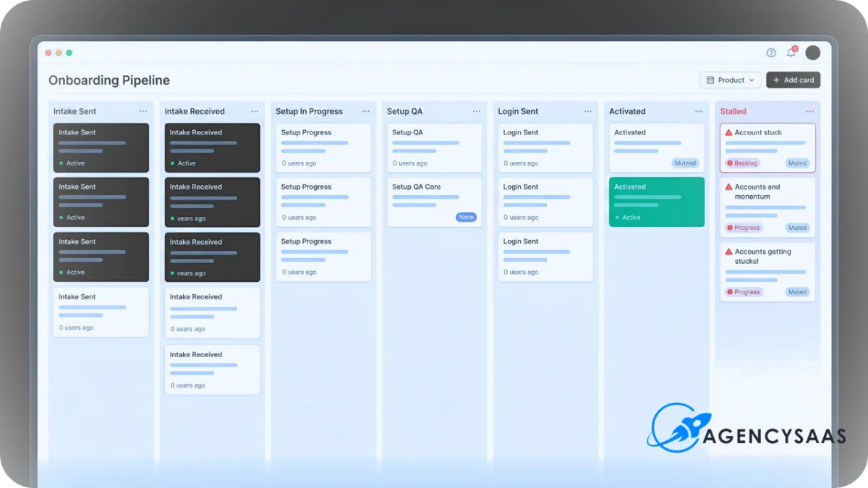Toggle the Muted badge on Account stuck card

(797, 163)
